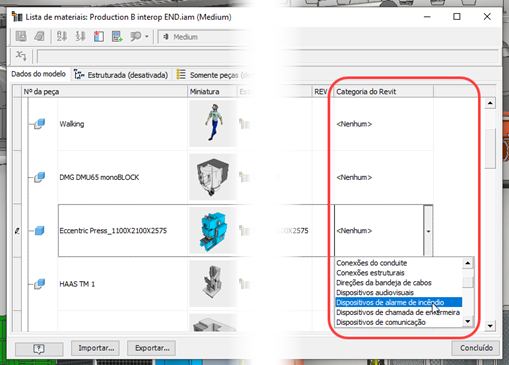Click DMG DMU65 row <Nenhum> Revit category

point(354,177)
